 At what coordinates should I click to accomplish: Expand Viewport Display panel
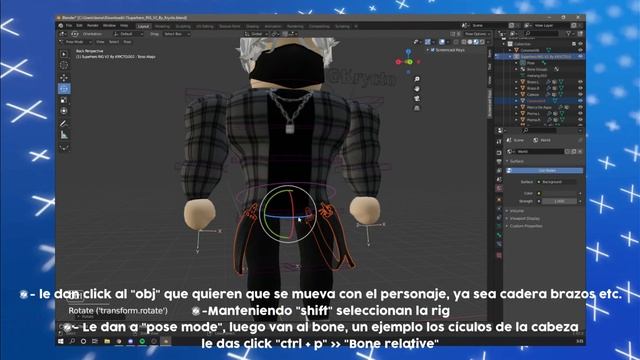pyautogui.click(x=524, y=218)
